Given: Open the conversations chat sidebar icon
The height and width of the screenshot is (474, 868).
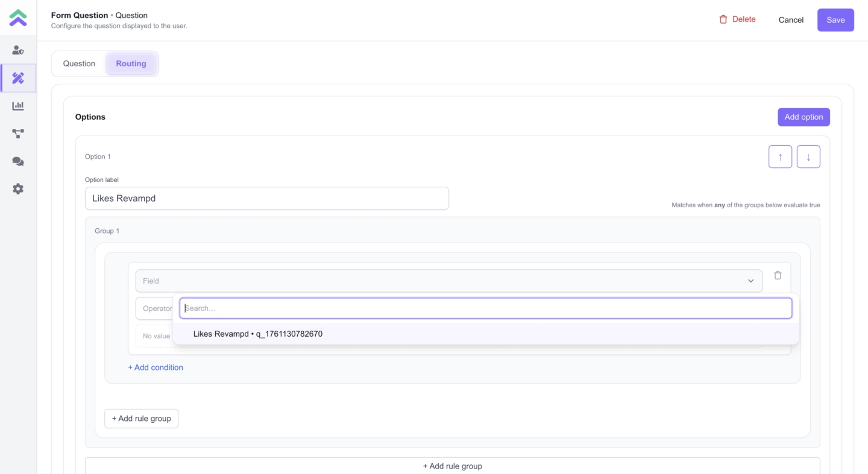Looking at the screenshot, I should (x=18, y=161).
